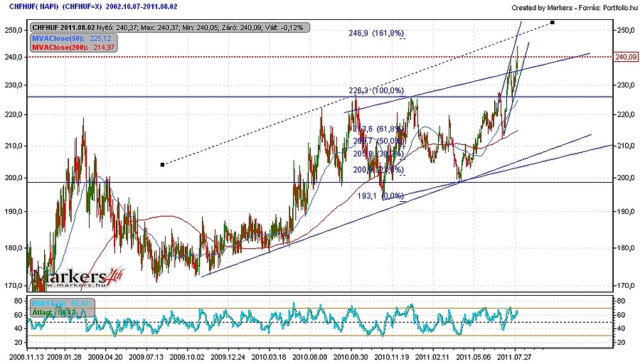Click the CHFHUF 2011.08.02 quote info box
Image resolution: width=640 pixels, height=364 pixels.
(x=166, y=27)
